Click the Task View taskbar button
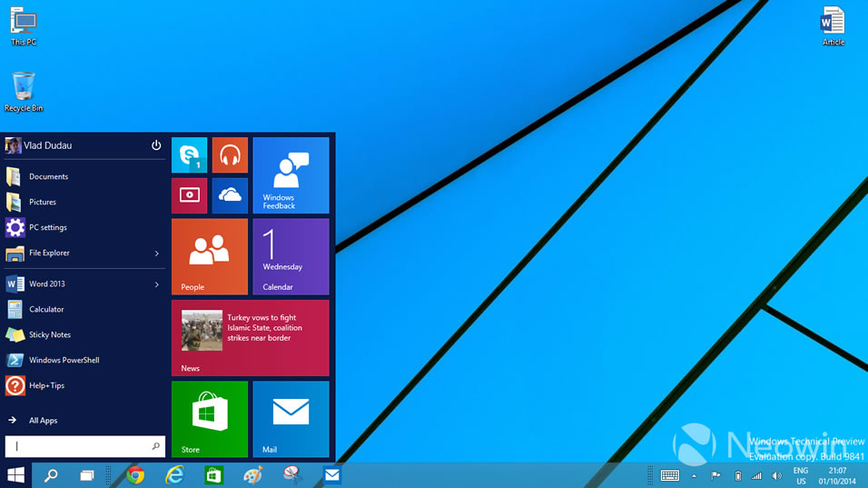This screenshot has height=488, width=868. coord(87,474)
